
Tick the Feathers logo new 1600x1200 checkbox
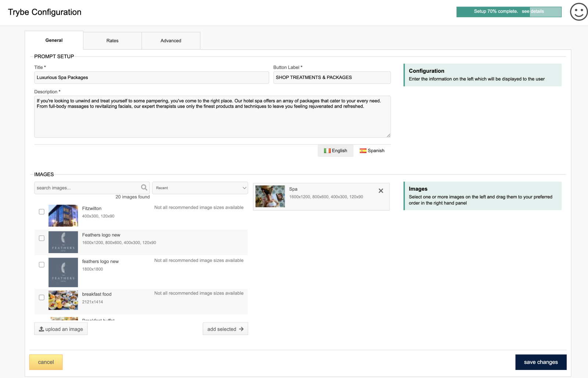(42, 238)
